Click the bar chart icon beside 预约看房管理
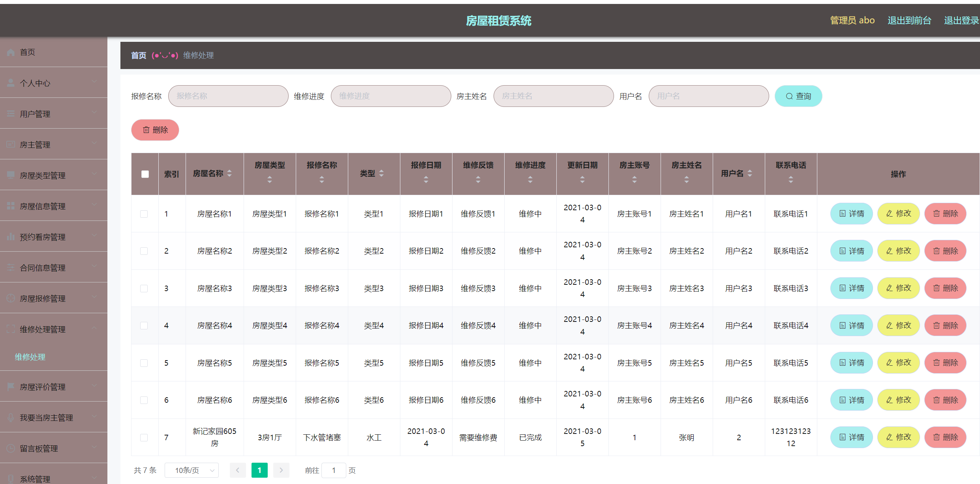The height and width of the screenshot is (484, 980). [x=11, y=237]
